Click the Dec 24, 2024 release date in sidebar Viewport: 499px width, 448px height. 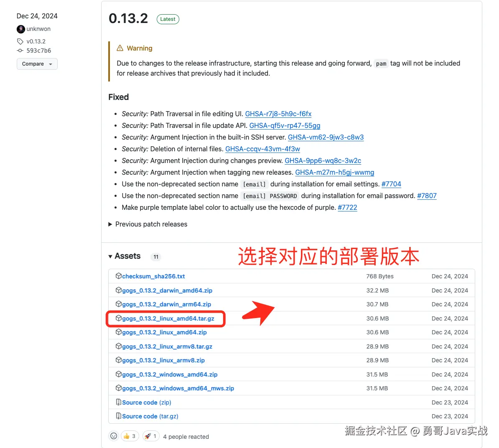(x=37, y=16)
